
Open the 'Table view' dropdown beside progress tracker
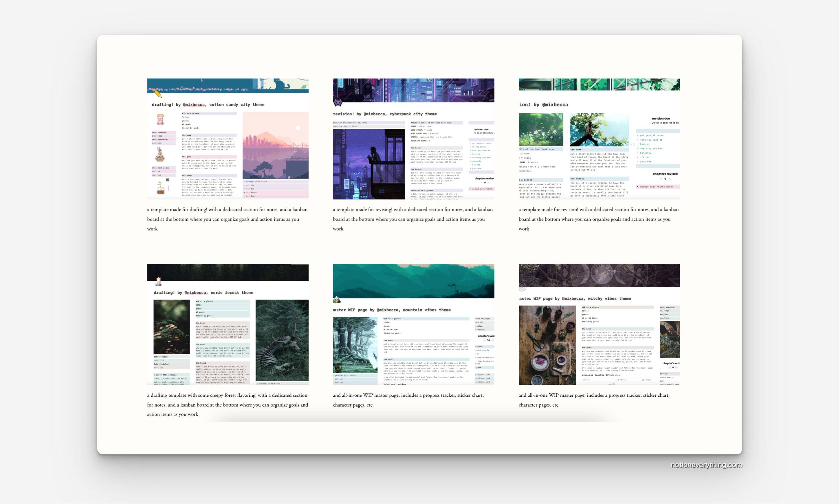pyautogui.click(x=614, y=375)
